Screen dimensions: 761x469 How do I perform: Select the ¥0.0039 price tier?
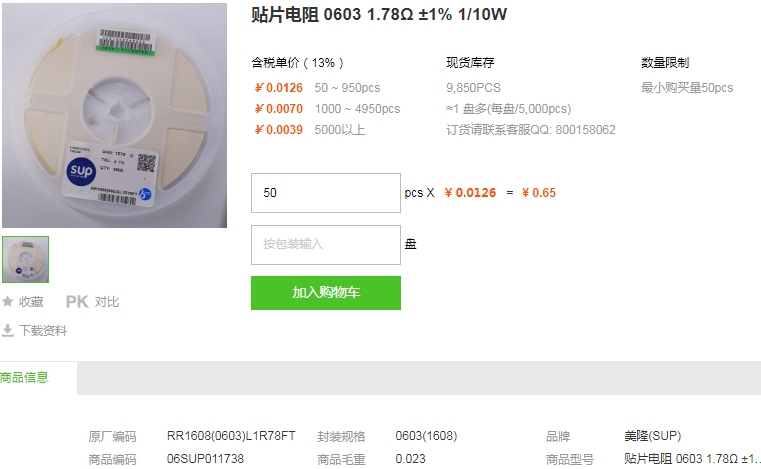click(279, 130)
